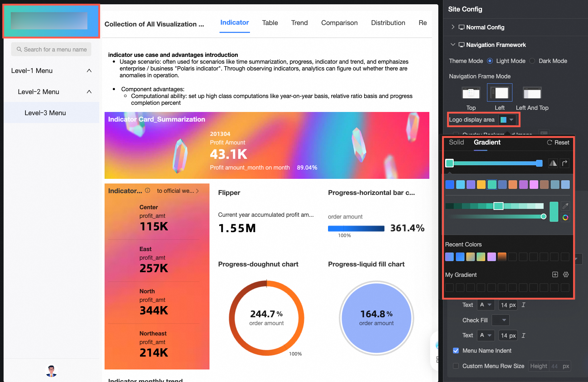The height and width of the screenshot is (382, 588).
Task: Click the menu name search field
Action: (51, 49)
